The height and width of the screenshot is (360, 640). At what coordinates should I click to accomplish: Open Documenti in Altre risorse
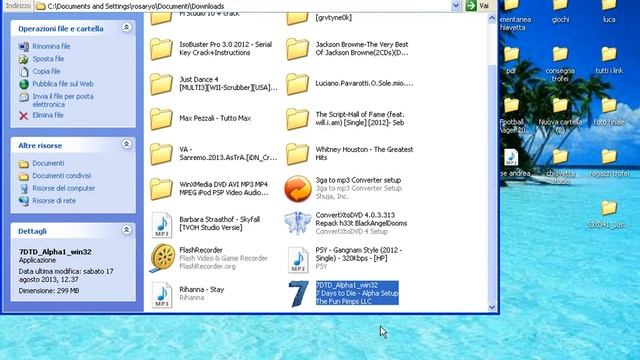click(48, 163)
